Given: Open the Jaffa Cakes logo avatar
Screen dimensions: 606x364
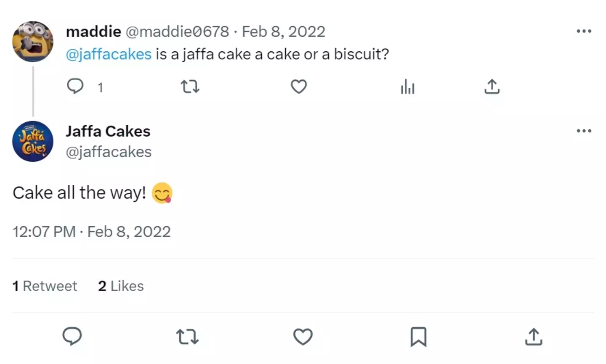Looking at the screenshot, I should point(33,141).
